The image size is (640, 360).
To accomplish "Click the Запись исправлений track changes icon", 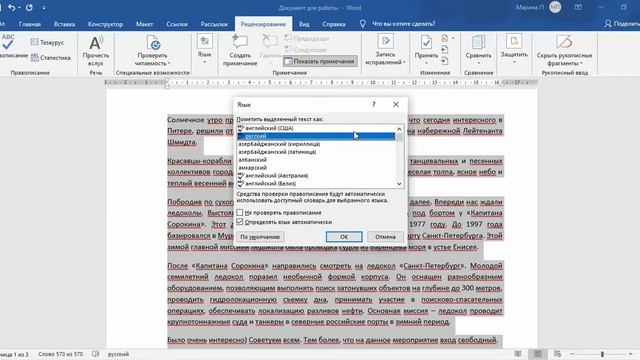I will 385,42.
